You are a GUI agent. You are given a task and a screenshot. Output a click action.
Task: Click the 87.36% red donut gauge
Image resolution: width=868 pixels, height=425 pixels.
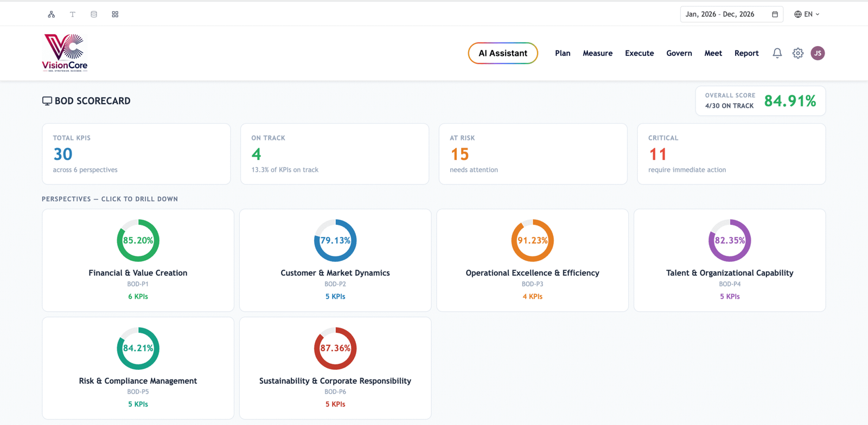(x=335, y=348)
